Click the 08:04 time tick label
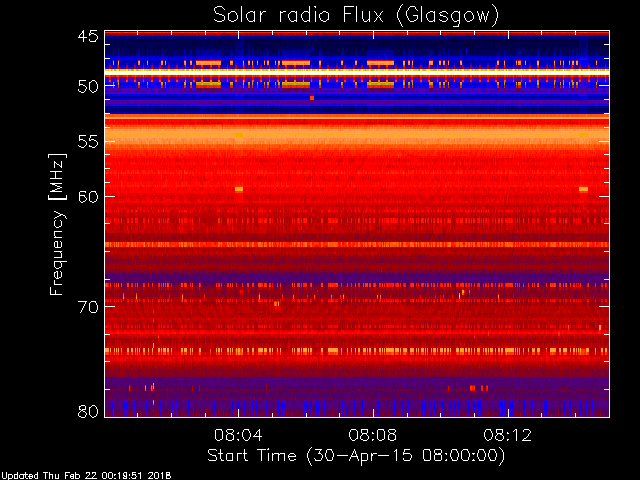 click(238, 435)
